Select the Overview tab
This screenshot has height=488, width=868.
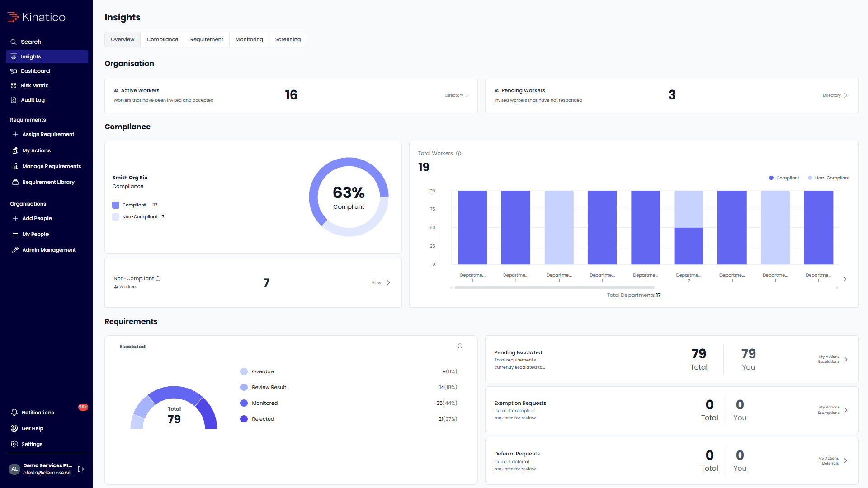tap(123, 39)
